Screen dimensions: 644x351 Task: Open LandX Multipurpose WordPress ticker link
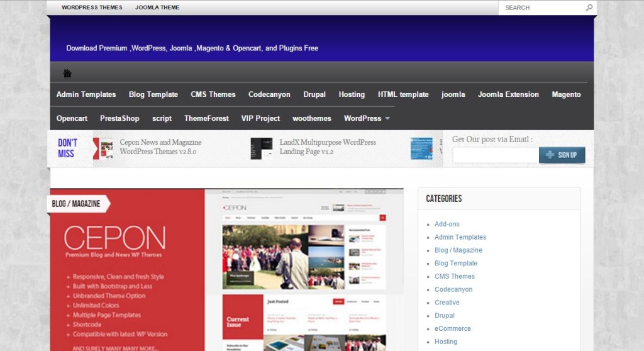pyautogui.click(x=328, y=147)
